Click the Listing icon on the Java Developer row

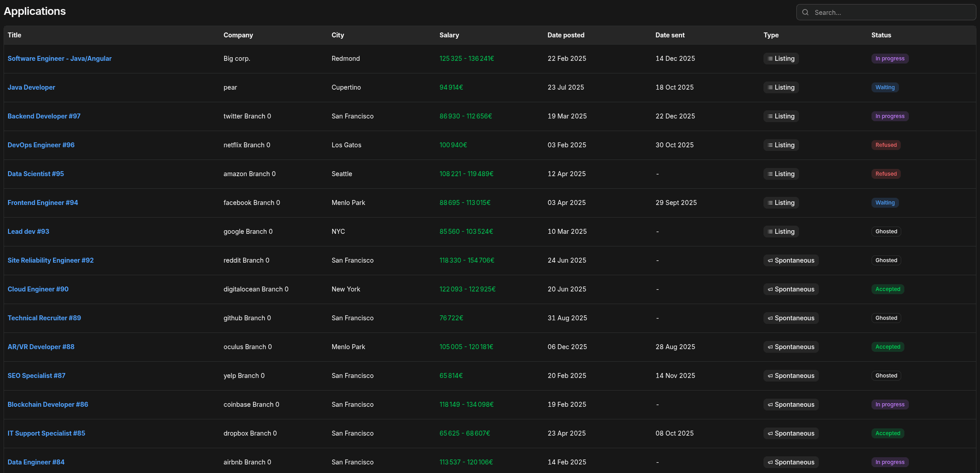(769, 87)
